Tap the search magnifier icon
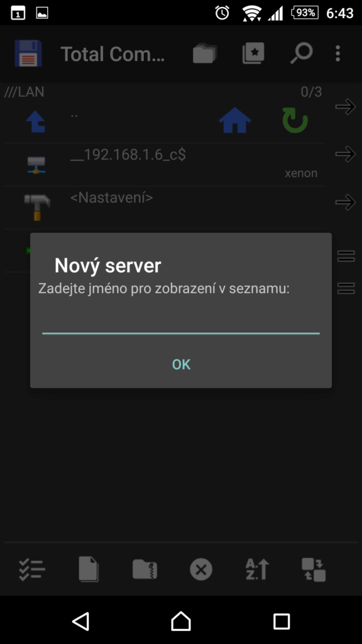Screen dimensions: 362x644 click(x=302, y=54)
